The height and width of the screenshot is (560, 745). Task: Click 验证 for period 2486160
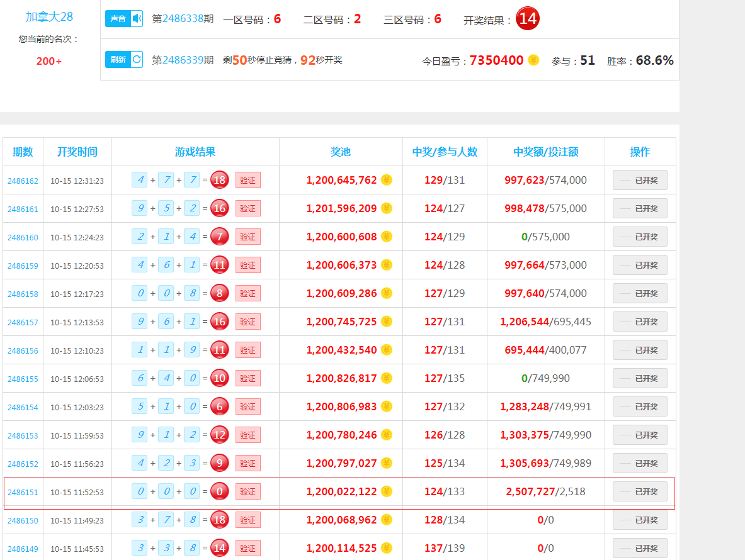pos(248,237)
